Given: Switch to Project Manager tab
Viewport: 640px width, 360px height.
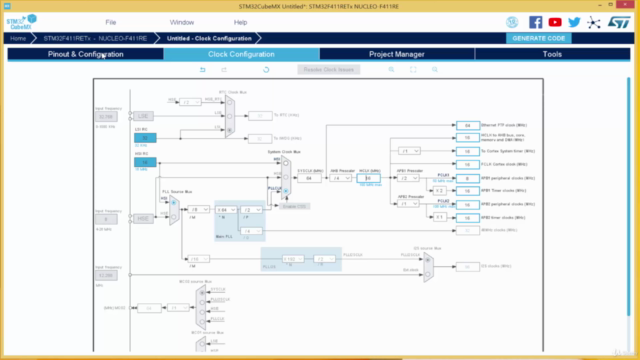Looking at the screenshot, I should coord(397,54).
